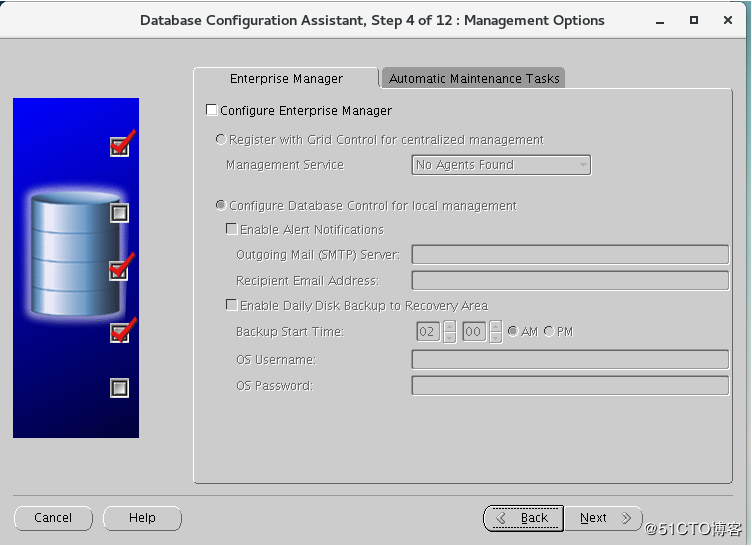Select the AM radio button

pos(513,331)
